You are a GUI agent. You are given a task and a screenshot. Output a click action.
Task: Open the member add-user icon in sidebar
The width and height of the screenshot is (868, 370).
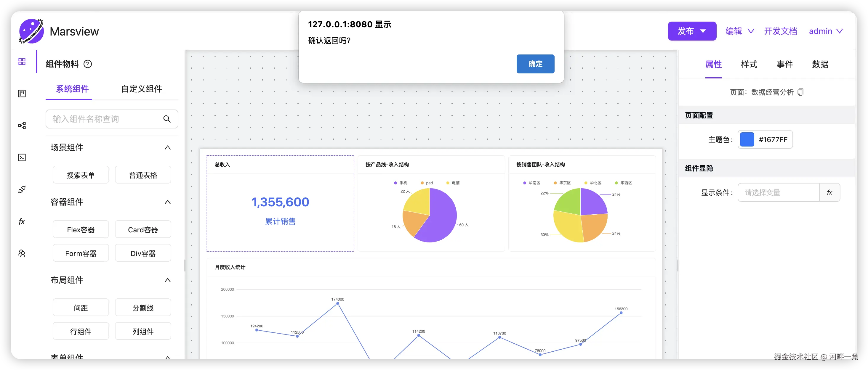(x=22, y=253)
